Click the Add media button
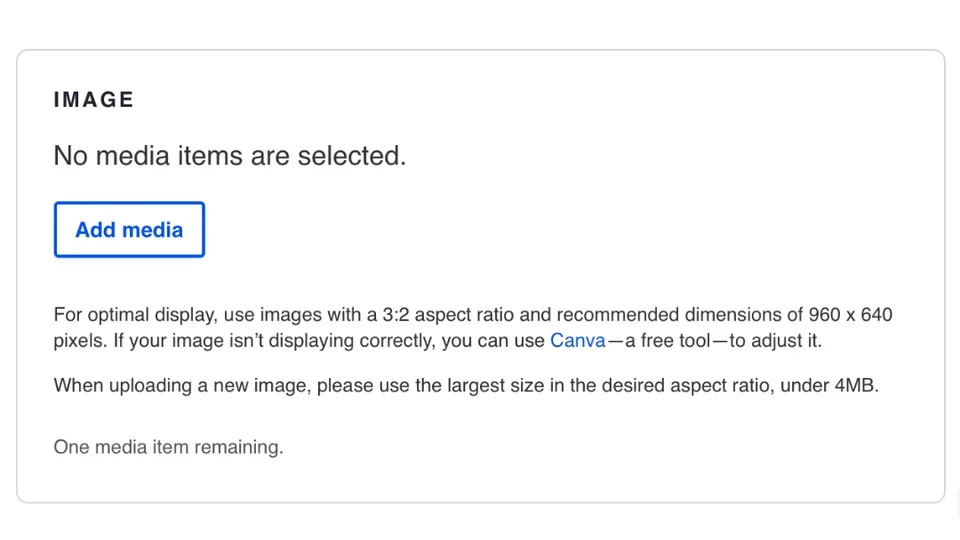This screenshot has width=960, height=540. coord(129,230)
